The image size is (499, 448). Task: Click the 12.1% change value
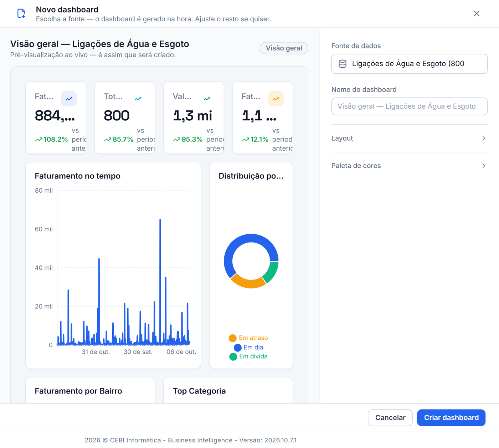[x=259, y=140]
